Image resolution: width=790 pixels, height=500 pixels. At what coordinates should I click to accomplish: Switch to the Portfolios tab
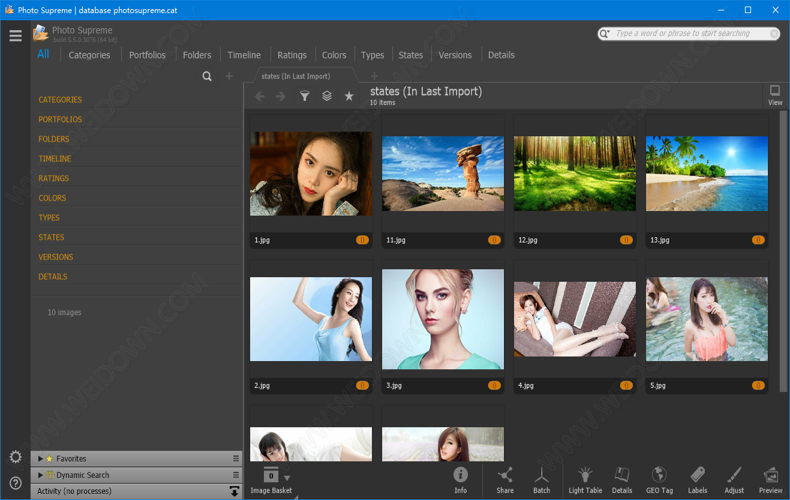(x=147, y=55)
